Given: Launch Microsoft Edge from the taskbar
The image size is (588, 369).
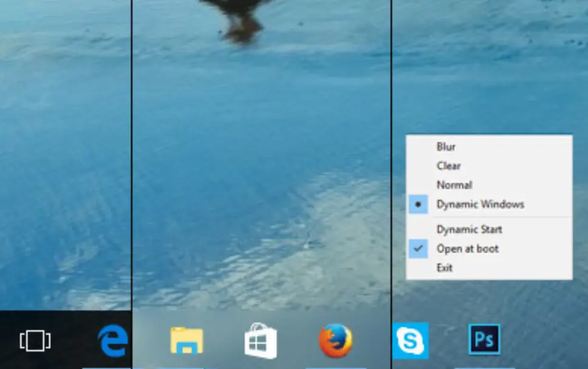Looking at the screenshot, I should point(113,340).
